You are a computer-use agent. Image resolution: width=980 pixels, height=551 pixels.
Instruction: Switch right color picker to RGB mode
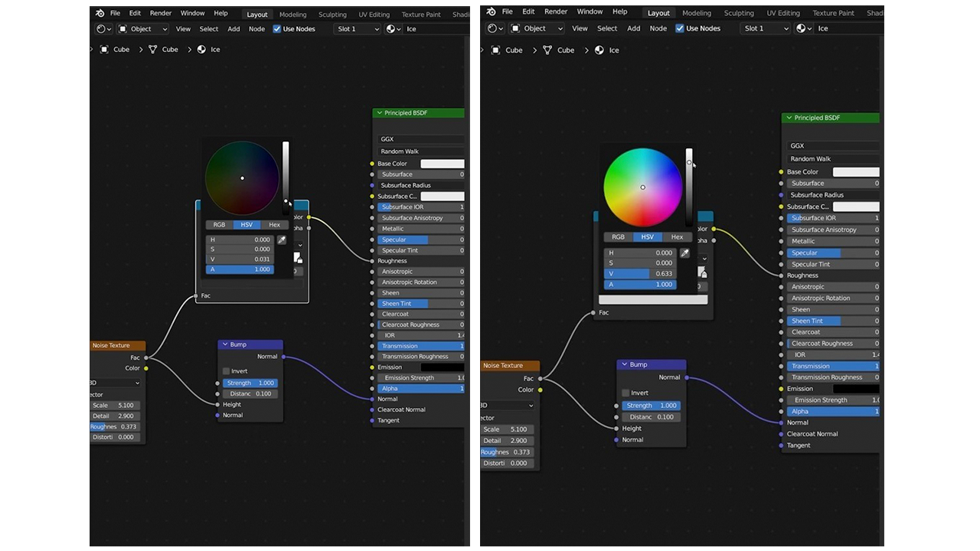click(618, 237)
